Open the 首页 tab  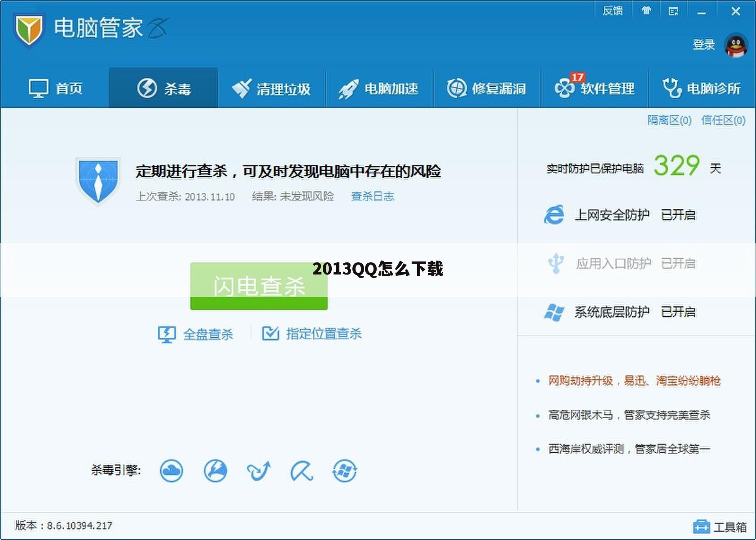click(x=55, y=88)
